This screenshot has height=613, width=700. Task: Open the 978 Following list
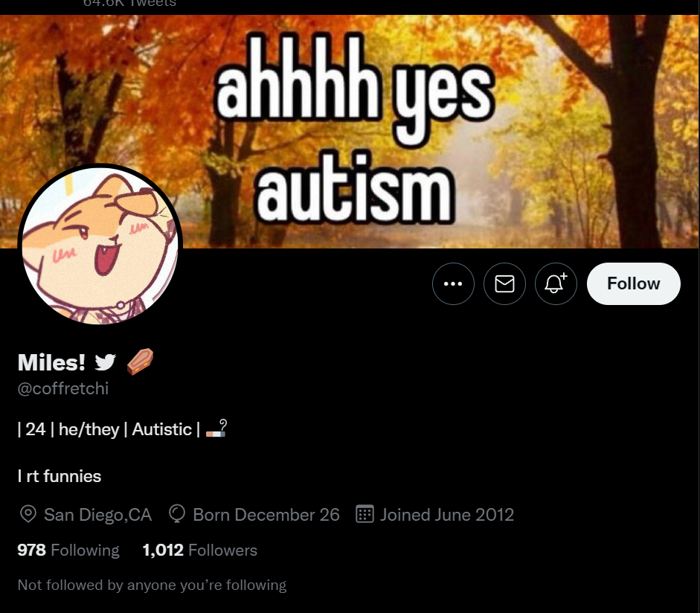tap(68, 550)
